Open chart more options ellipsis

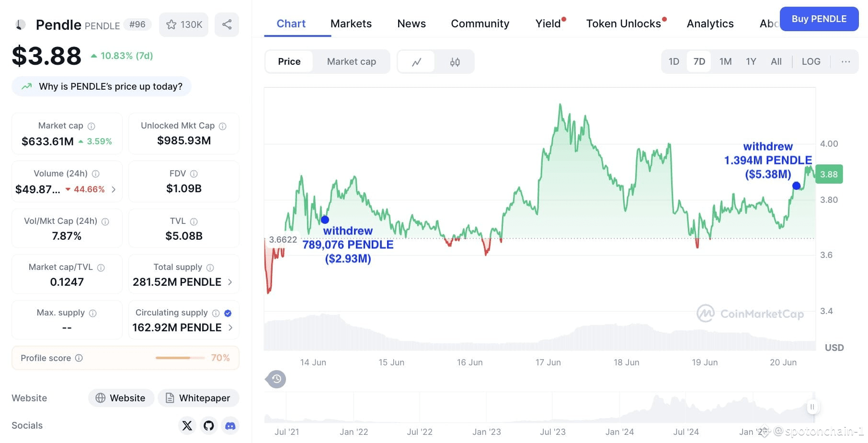click(x=846, y=62)
